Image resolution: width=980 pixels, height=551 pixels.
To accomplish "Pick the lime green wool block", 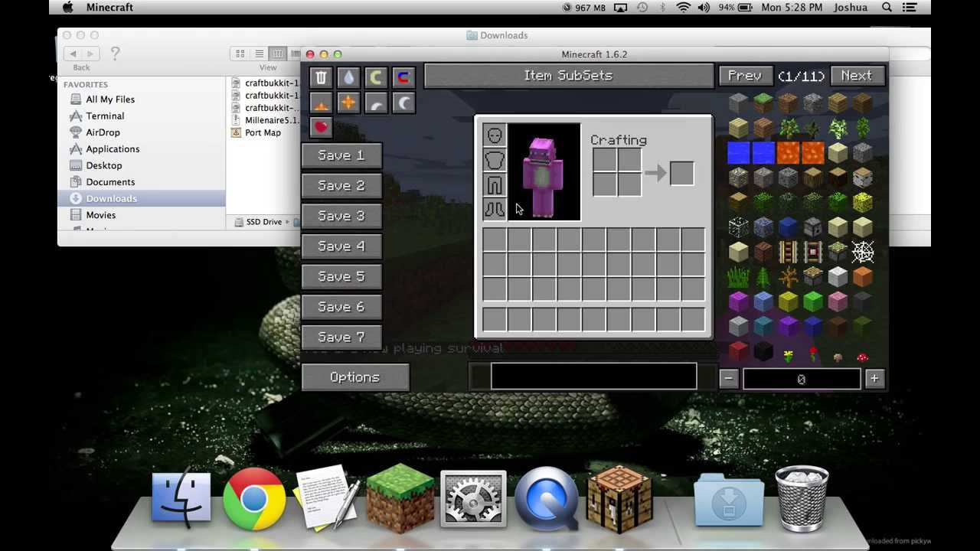I will (x=813, y=302).
